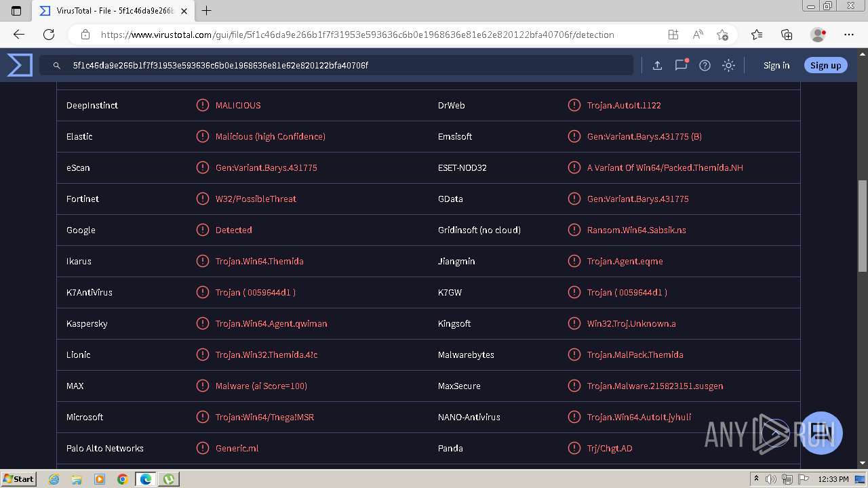Click the DrWeb Trojan.AutoIt.1122 alert icon
Viewport: 868px width, 488px height.
coord(574,105)
